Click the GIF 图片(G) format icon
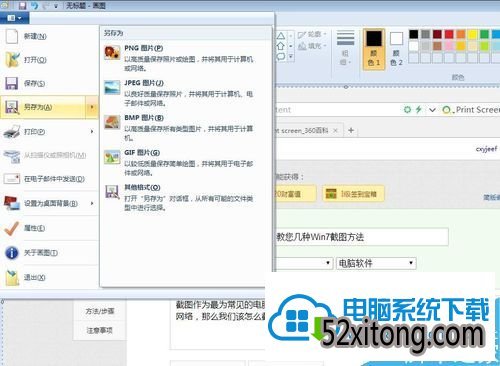Image resolution: width=500 pixels, height=366 pixels. click(112, 157)
